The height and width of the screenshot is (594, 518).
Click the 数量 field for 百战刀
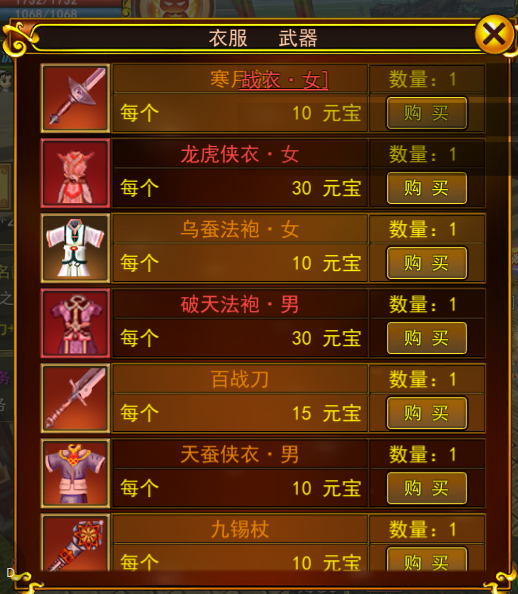click(427, 379)
